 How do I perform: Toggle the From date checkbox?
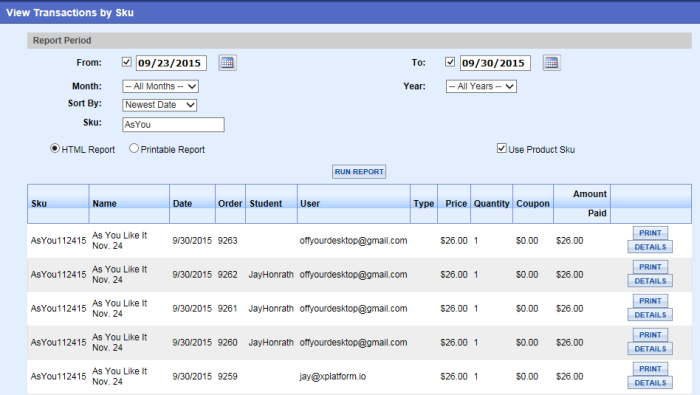[127, 62]
